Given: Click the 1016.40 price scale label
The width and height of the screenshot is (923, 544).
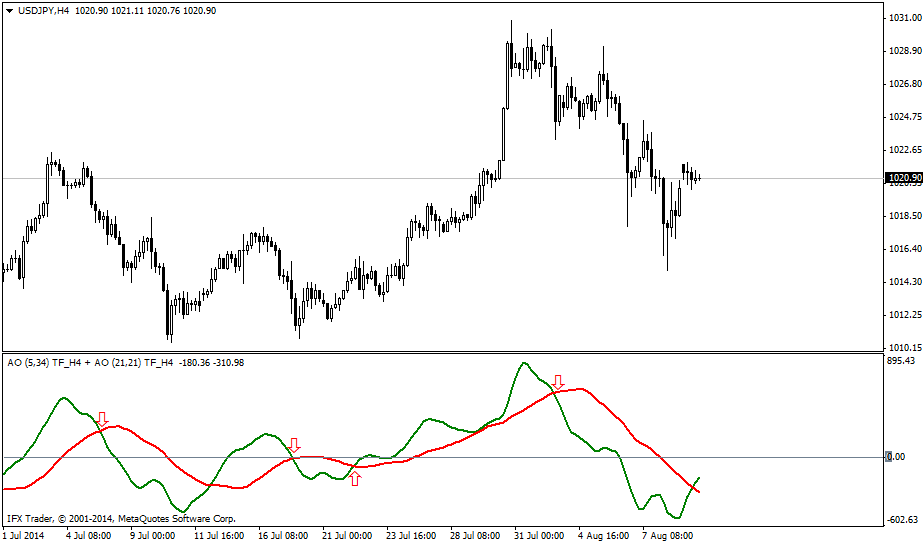Looking at the screenshot, I should click(903, 248).
